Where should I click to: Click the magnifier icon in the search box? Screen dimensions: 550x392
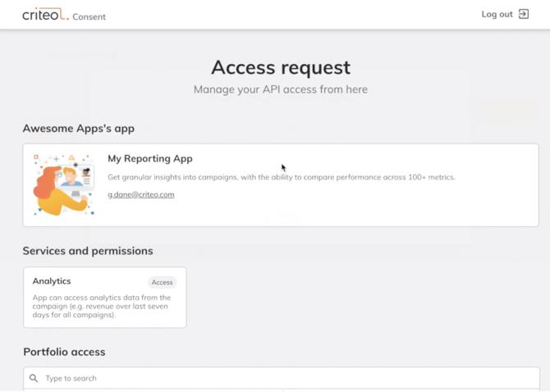[34, 378]
